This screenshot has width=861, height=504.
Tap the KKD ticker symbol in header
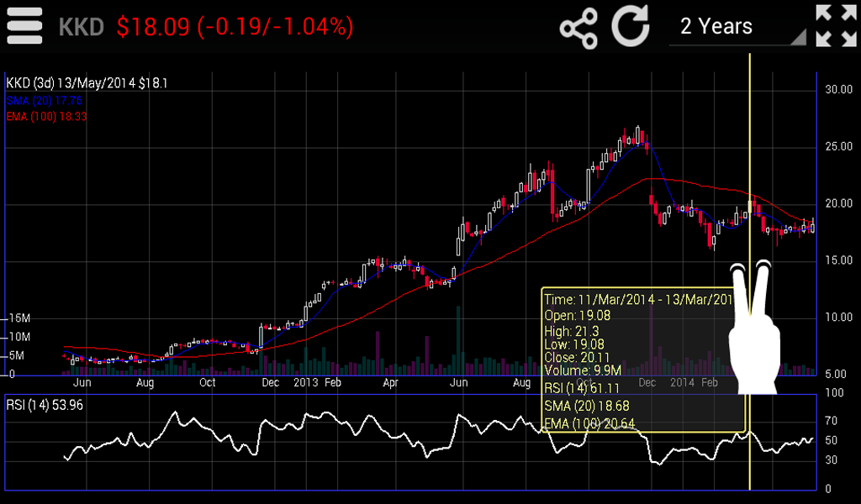coord(81,27)
